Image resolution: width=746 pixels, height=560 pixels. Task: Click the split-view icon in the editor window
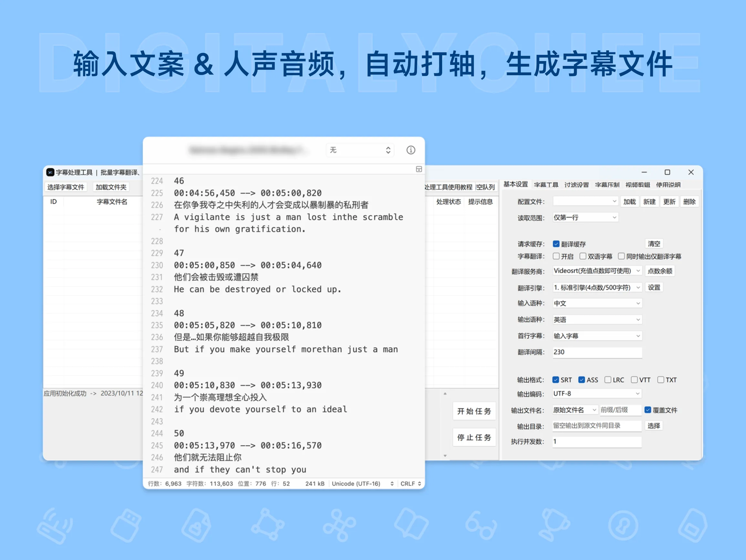tap(419, 169)
